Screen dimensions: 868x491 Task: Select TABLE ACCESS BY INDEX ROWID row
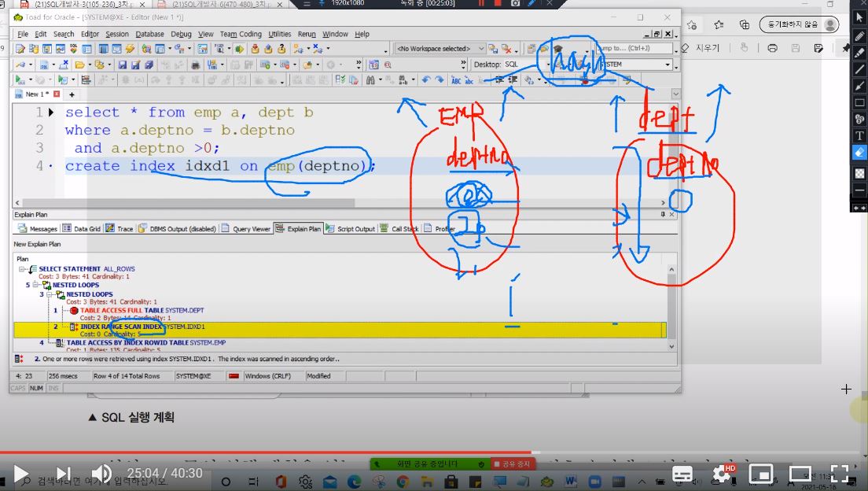[145, 342]
